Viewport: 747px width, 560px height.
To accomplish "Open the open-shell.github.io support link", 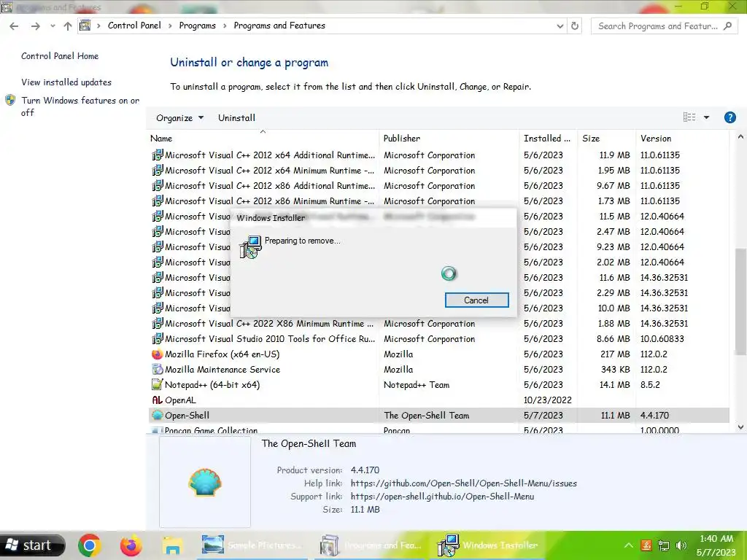I will pos(442,497).
